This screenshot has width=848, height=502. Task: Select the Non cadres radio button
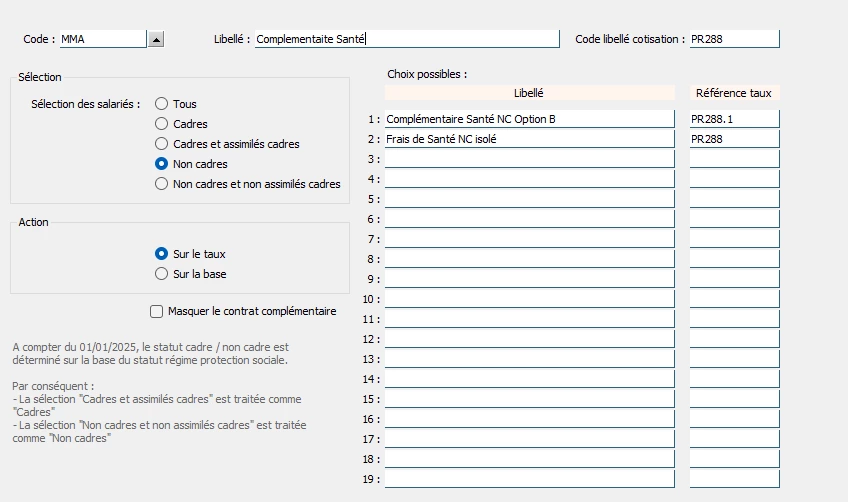click(x=161, y=164)
